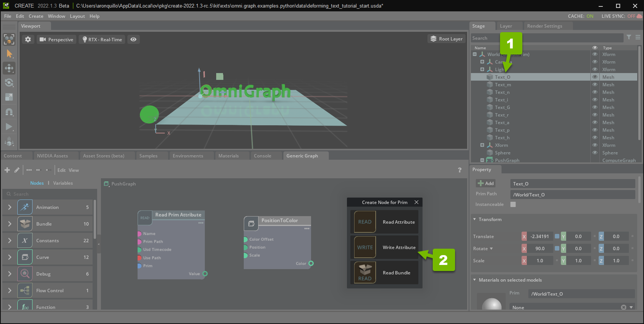The image size is (644, 324).
Task: Click the pencil edit icon in graph toolbar
Action: 17,170
